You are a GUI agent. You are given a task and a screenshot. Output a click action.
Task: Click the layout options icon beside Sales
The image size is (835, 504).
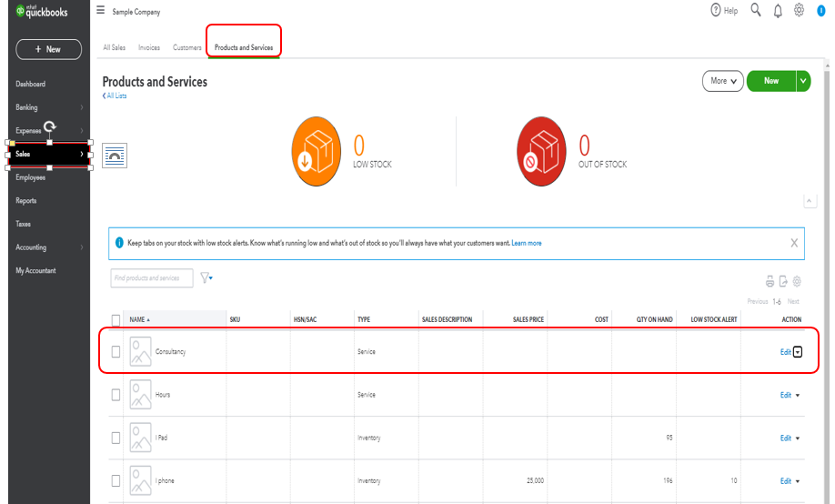point(115,156)
